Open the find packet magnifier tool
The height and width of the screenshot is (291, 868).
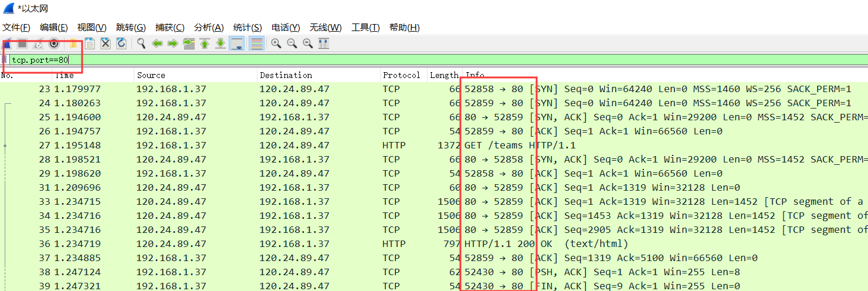141,43
